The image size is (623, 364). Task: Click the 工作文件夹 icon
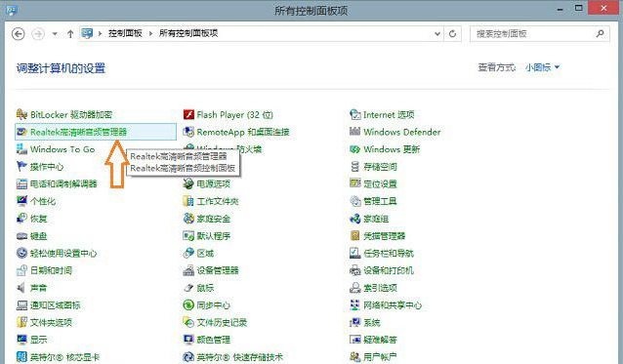pyautogui.click(x=188, y=201)
